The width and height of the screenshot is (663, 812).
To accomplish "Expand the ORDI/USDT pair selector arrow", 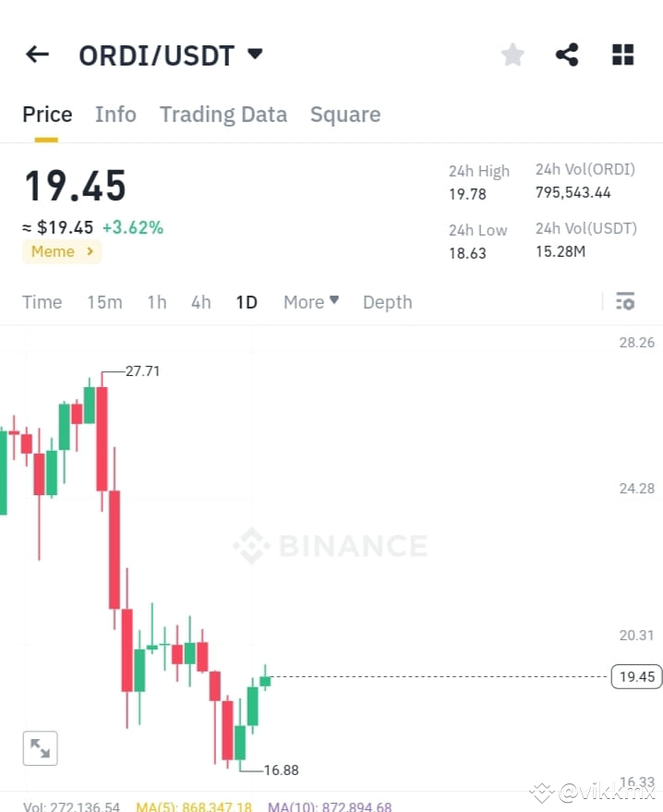I will [255, 54].
